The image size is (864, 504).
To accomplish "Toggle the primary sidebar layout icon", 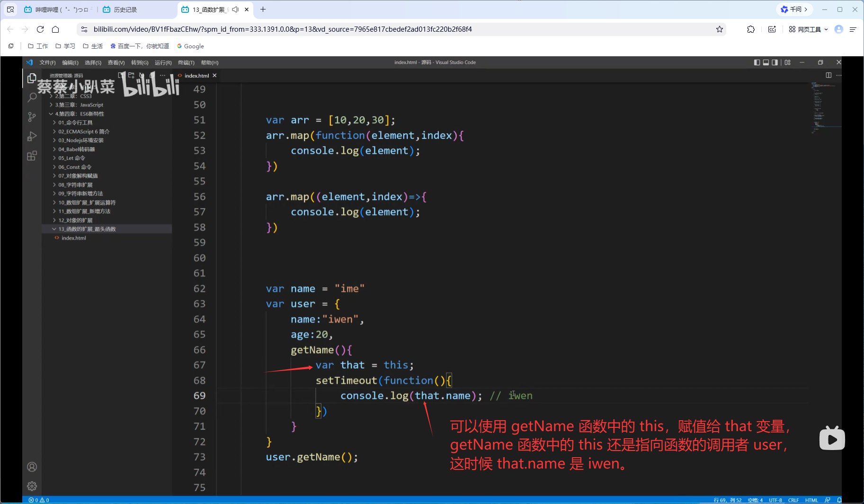I will (757, 62).
